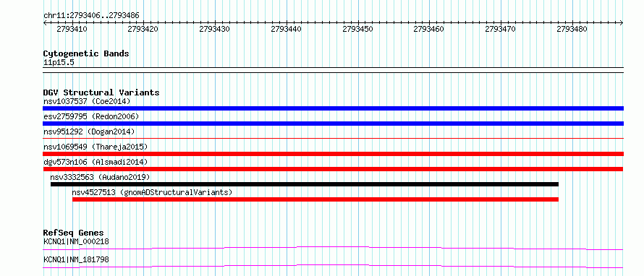Click ruler position 2793420

pos(143,29)
